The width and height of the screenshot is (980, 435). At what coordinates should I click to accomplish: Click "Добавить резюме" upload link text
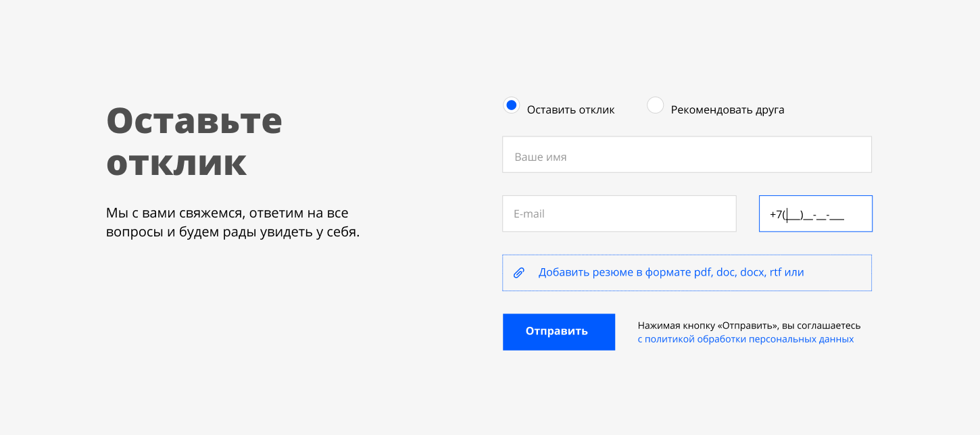click(580, 273)
